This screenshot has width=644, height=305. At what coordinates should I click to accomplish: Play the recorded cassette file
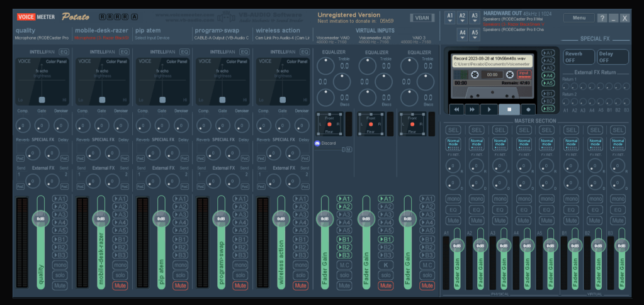(489, 109)
